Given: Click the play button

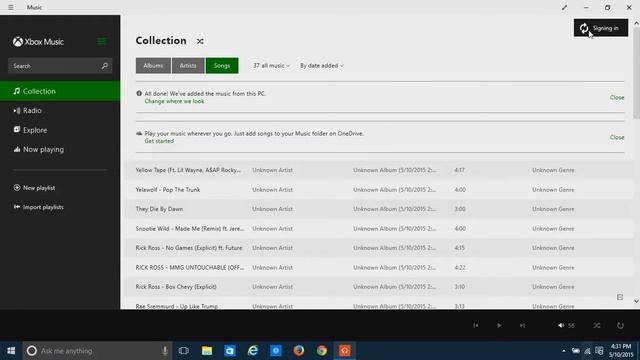Looking at the screenshot, I should [499, 325].
